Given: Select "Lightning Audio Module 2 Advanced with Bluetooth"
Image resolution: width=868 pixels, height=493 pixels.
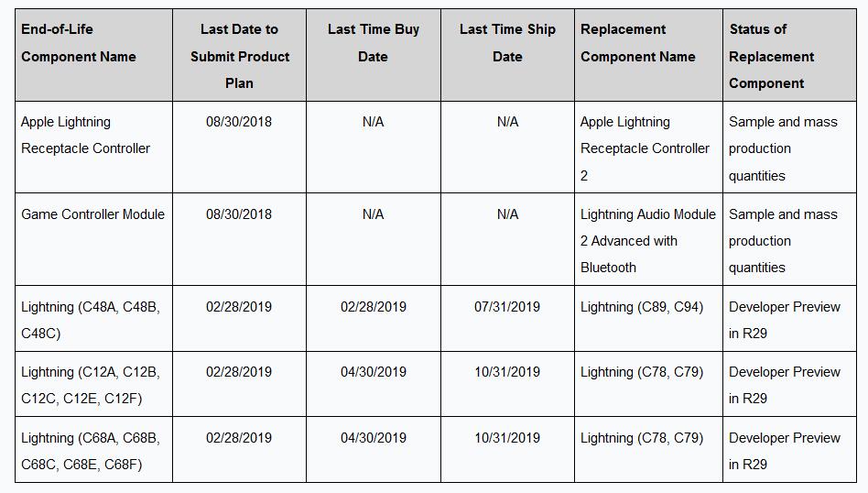Looking at the screenshot, I should (647, 241).
